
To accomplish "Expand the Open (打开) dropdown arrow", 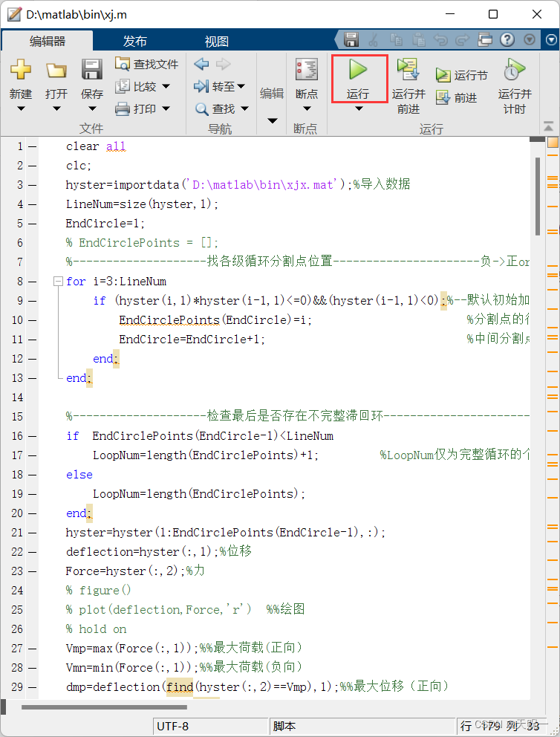I will [56, 108].
